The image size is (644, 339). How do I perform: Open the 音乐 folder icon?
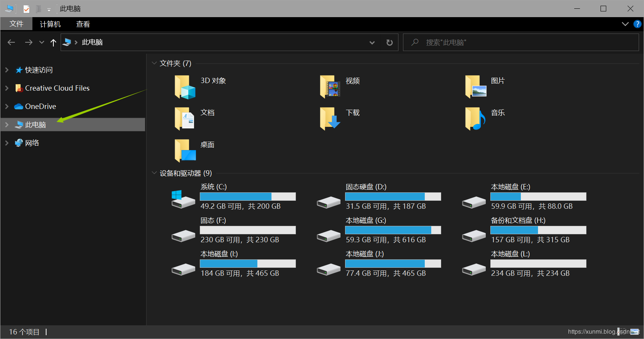click(x=475, y=119)
